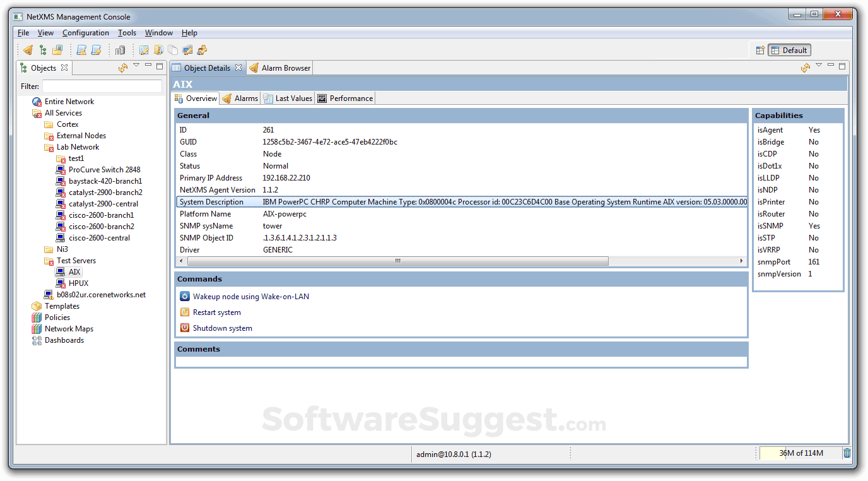Open the Configuration menu

pyautogui.click(x=85, y=32)
